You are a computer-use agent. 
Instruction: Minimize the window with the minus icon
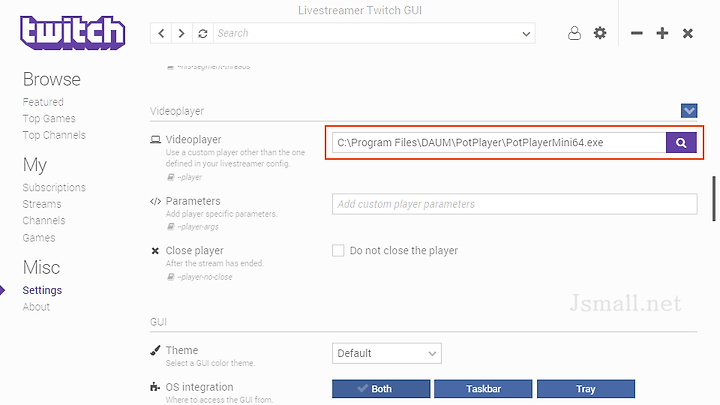point(636,33)
